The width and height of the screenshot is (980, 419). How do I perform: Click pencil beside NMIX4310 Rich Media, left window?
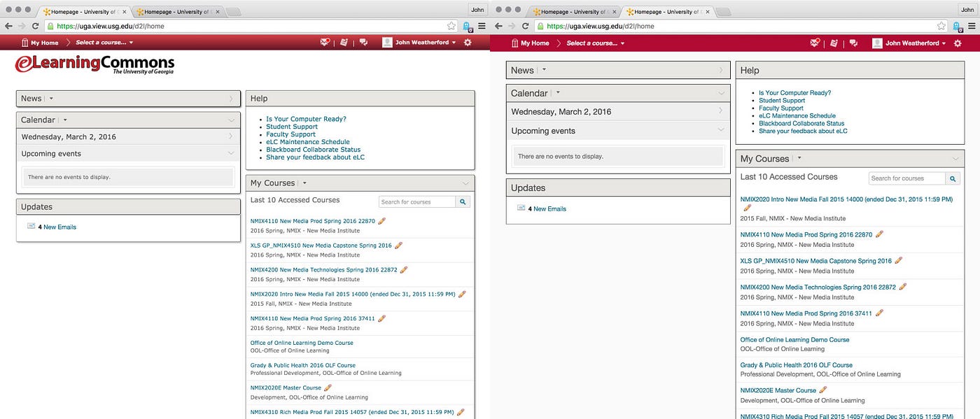coord(461,413)
